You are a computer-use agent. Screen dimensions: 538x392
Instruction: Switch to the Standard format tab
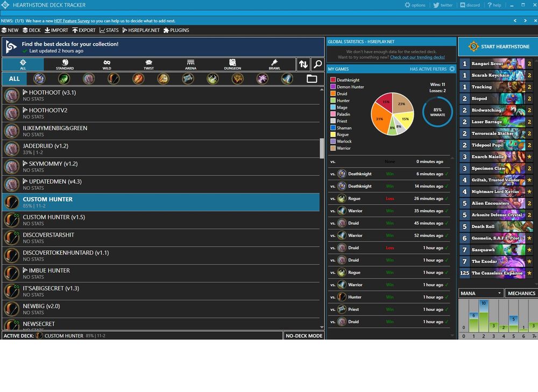pos(65,64)
